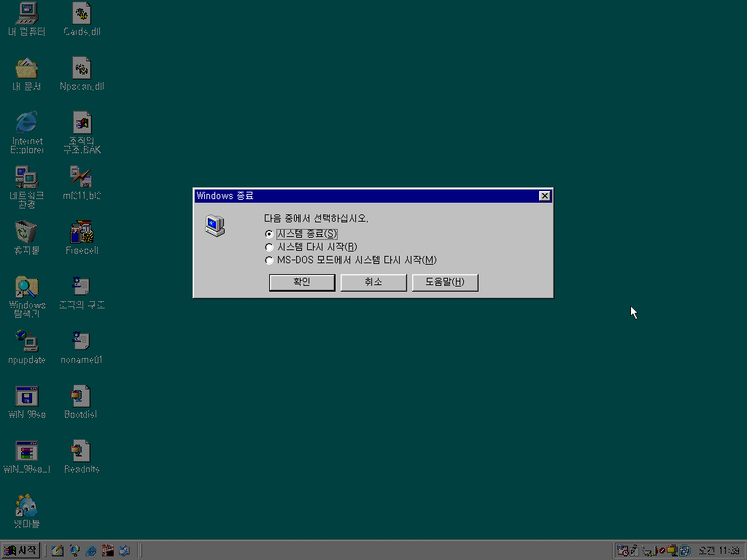This screenshot has height=560, width=747.
Task: Click the leftmost system tray icon
Action: coord(623,551)
